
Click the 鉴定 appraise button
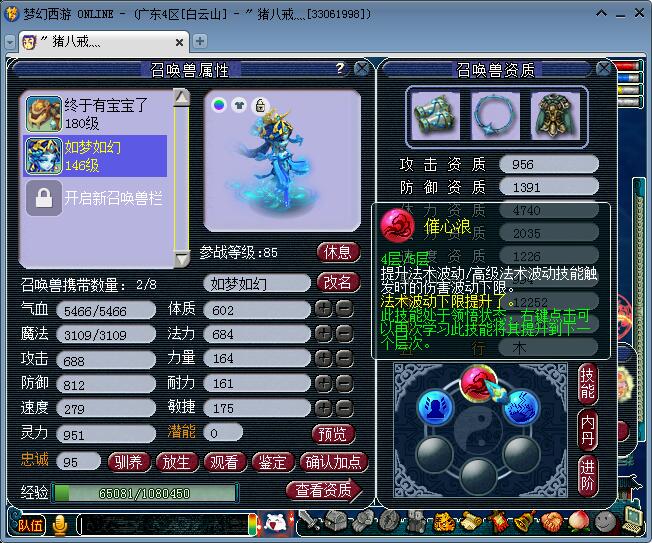(272, 462)
